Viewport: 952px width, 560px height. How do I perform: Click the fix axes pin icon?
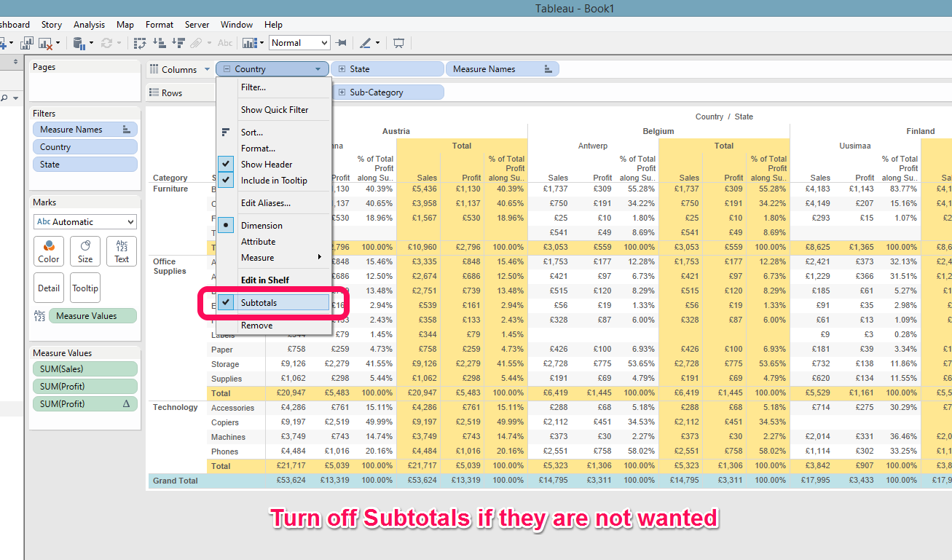click(341, 43)
